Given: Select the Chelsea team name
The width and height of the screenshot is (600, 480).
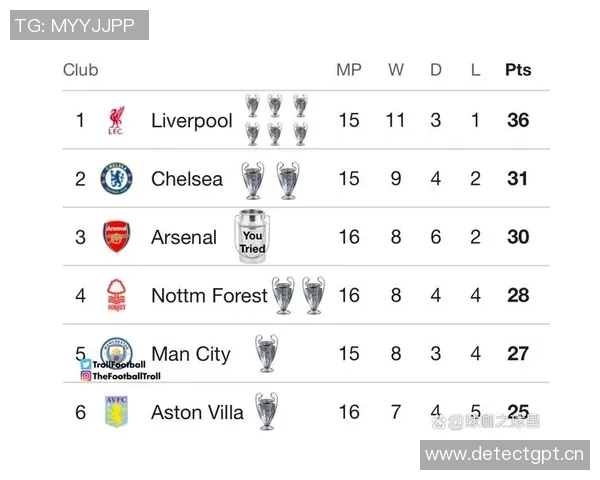Looking at the screenshot, I should click(x=187, y=179).
